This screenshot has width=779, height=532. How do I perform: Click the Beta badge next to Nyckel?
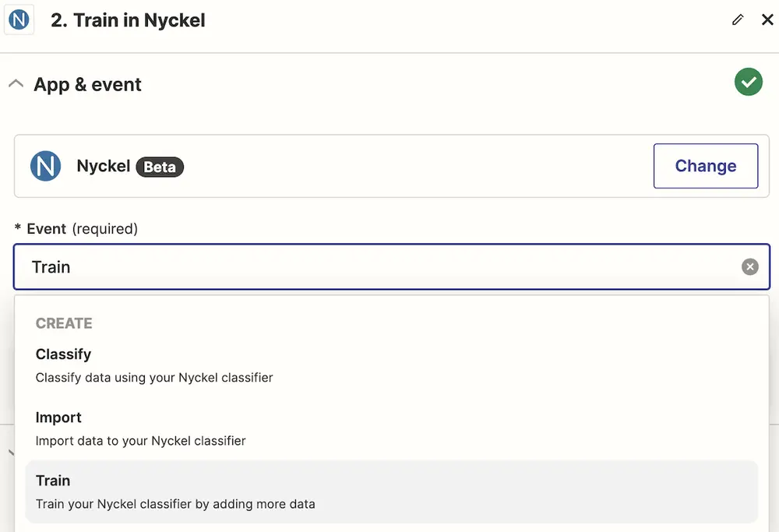[x=160, y=167]
